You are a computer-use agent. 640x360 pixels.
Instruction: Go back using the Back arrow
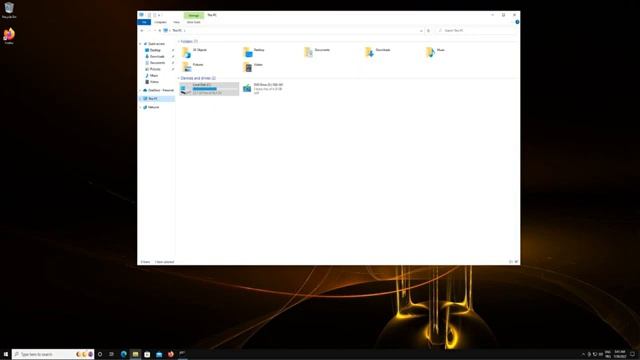point(142,31)
